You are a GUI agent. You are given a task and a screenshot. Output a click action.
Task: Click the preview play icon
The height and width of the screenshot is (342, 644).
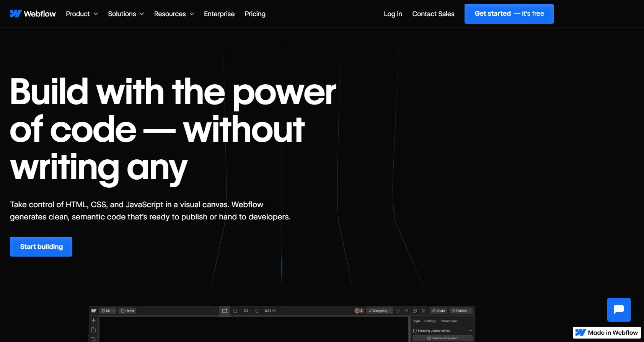[x=423, y=311]
